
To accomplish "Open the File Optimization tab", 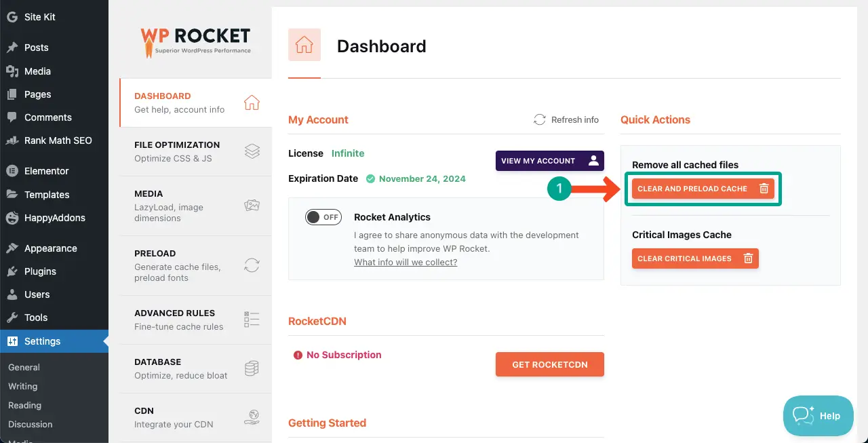I will 196,151.
